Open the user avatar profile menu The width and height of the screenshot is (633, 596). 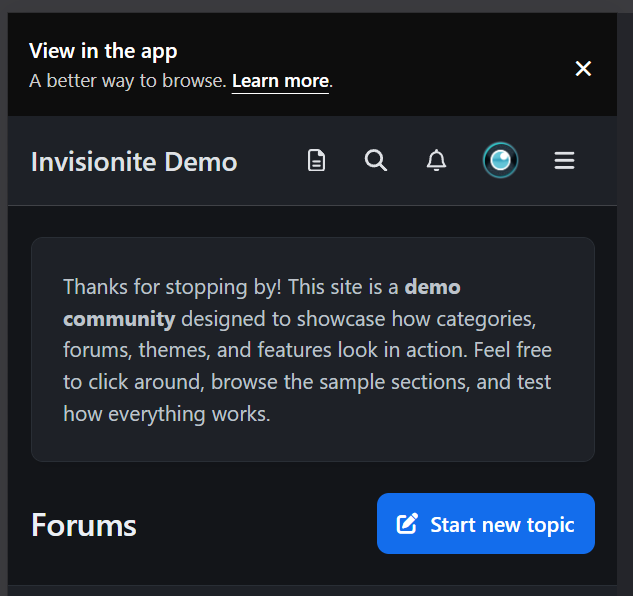(500, 160)
